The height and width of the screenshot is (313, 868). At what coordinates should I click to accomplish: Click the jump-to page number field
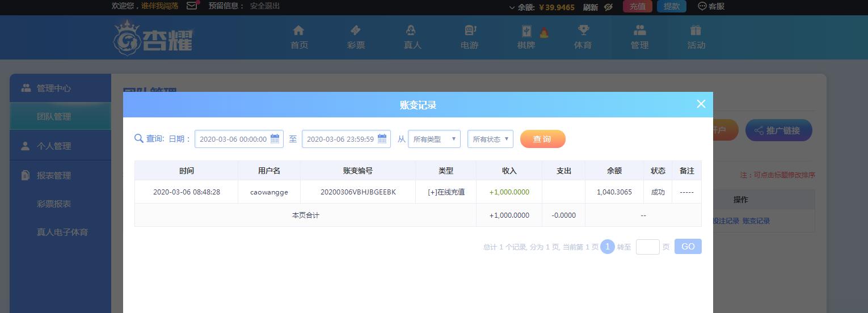[648, 247]
